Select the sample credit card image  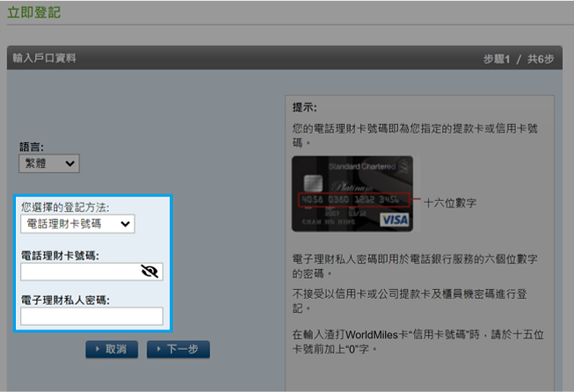pyautogui.click(x=352, y=193)
